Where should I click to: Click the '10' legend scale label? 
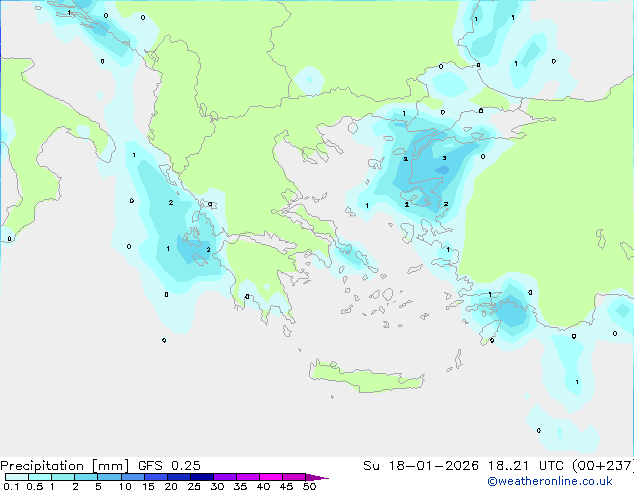point(125,486)
